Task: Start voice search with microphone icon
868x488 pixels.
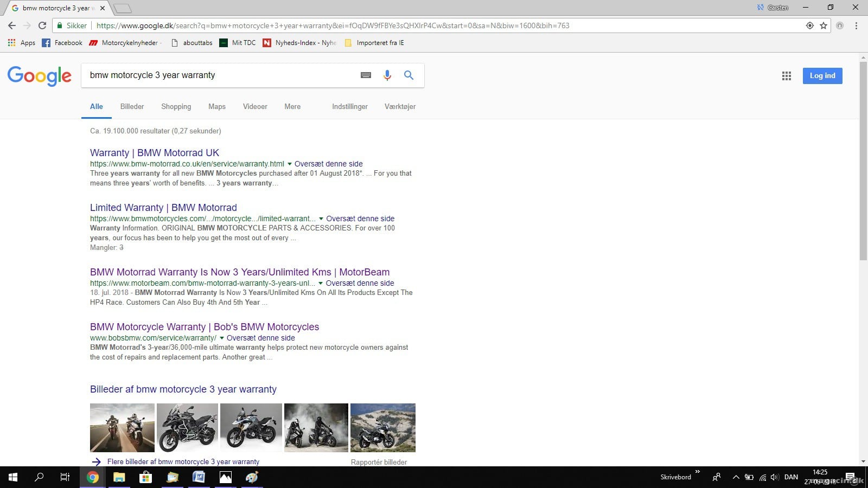Action: pos(387,75)
